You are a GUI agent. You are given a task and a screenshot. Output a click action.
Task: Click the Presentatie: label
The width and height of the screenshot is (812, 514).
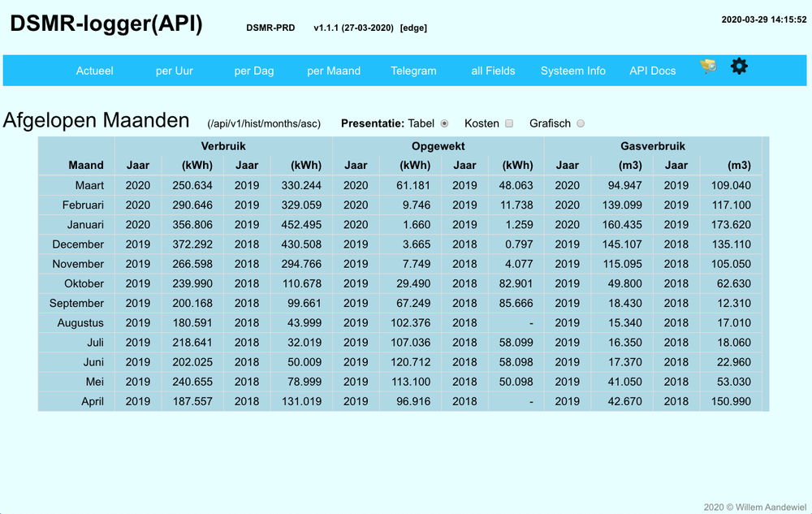[373, 123]
